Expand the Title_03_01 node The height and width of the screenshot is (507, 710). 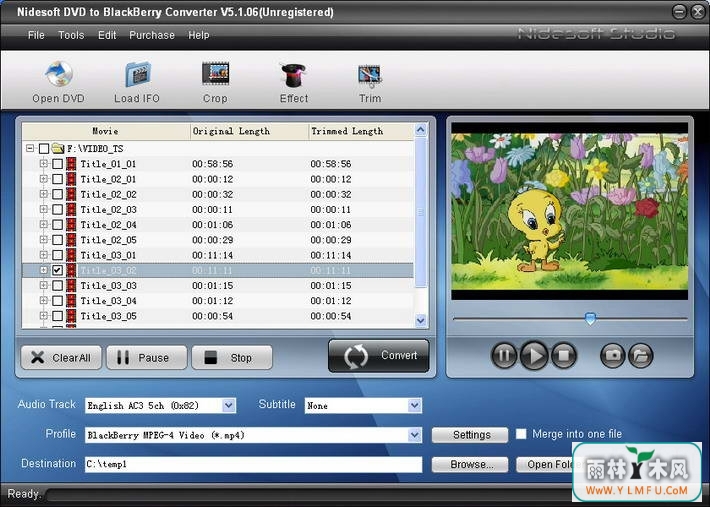coord(43,255)
